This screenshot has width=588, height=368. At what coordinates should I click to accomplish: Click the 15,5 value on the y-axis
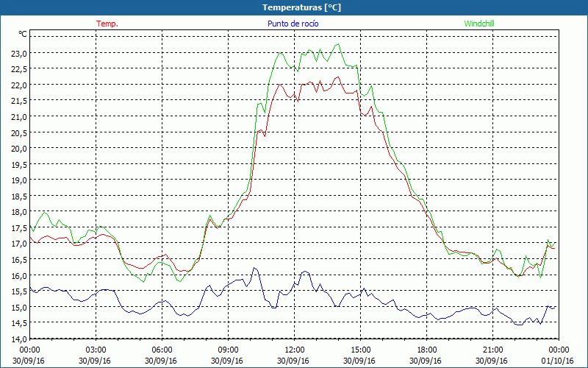[19, 291]
